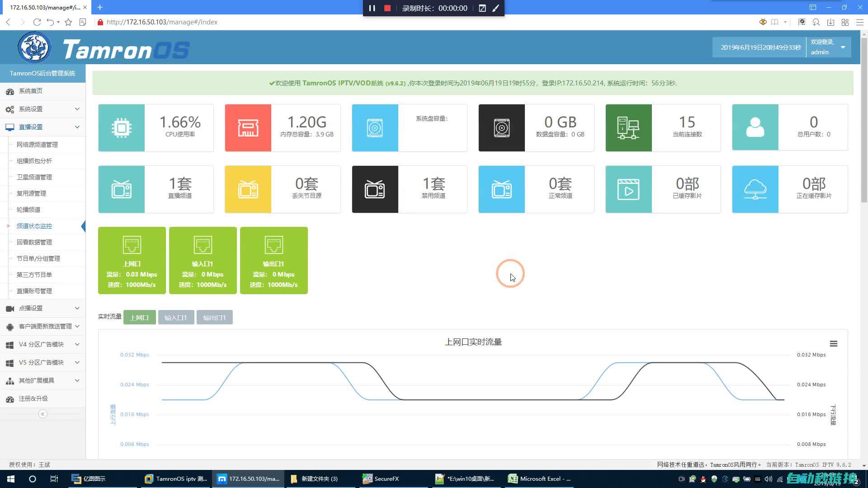Collapse the sidebar with the double-arrow icon
Viewport: 868px width, 488px height.
[x=43, y=414]
